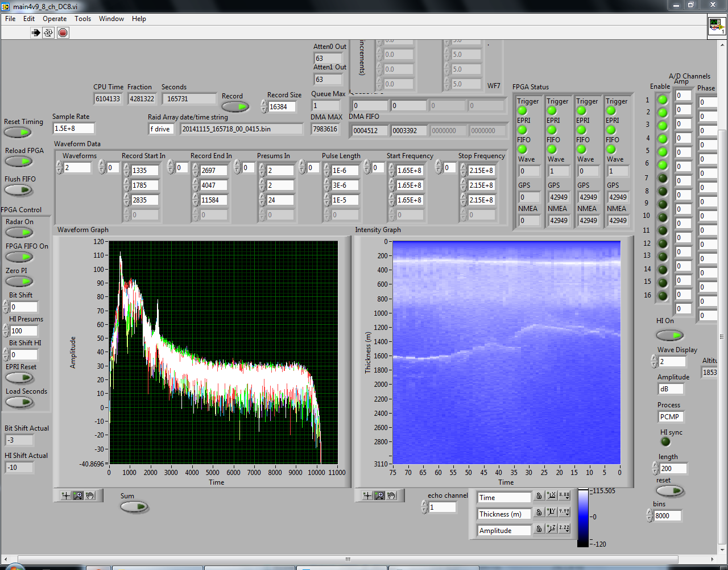Click the Y autoscale icon for Thickness scale
The image size is (728, 570).
551,513
